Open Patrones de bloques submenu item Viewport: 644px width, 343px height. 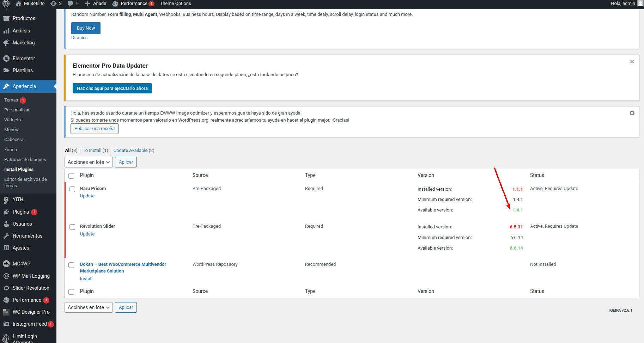(x=25, y=160)
